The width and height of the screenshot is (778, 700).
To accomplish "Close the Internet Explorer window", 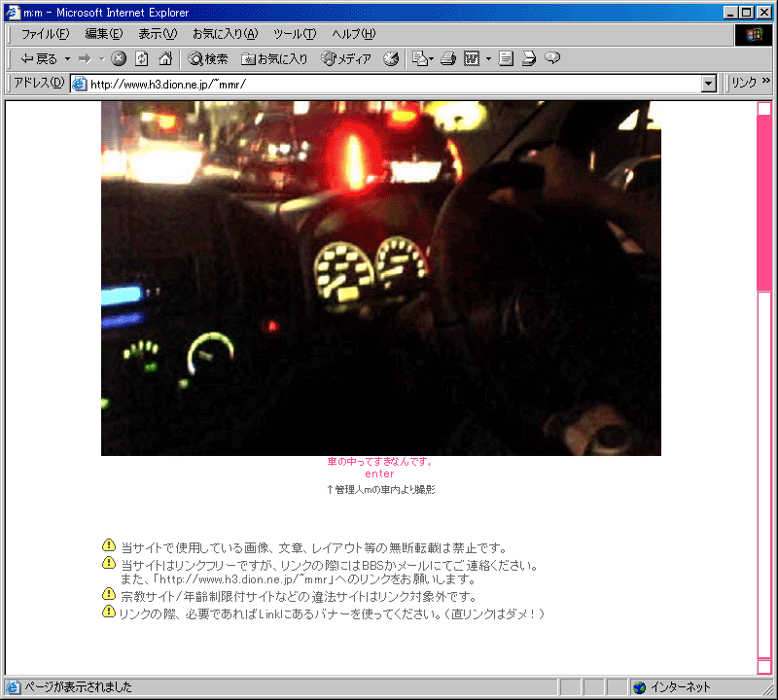I will [x=764, y=13].
